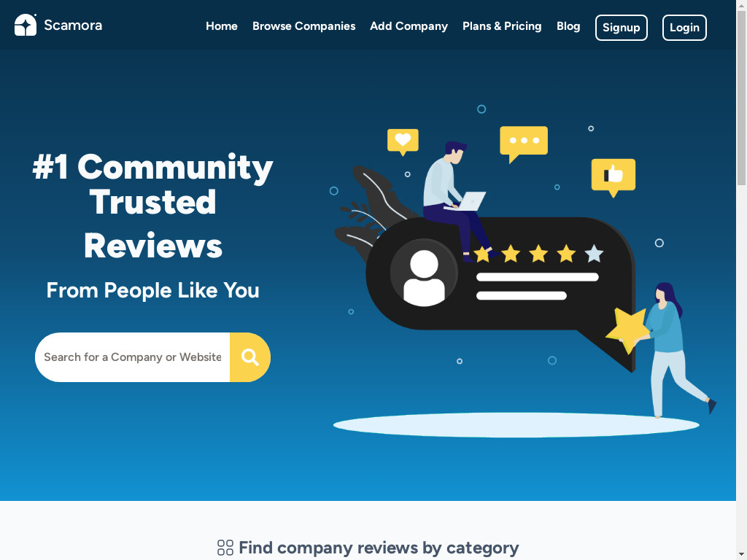This screenshot has width=747, height=560.
Task: Click the first yellow rating star
Action: tap(482, 254)
